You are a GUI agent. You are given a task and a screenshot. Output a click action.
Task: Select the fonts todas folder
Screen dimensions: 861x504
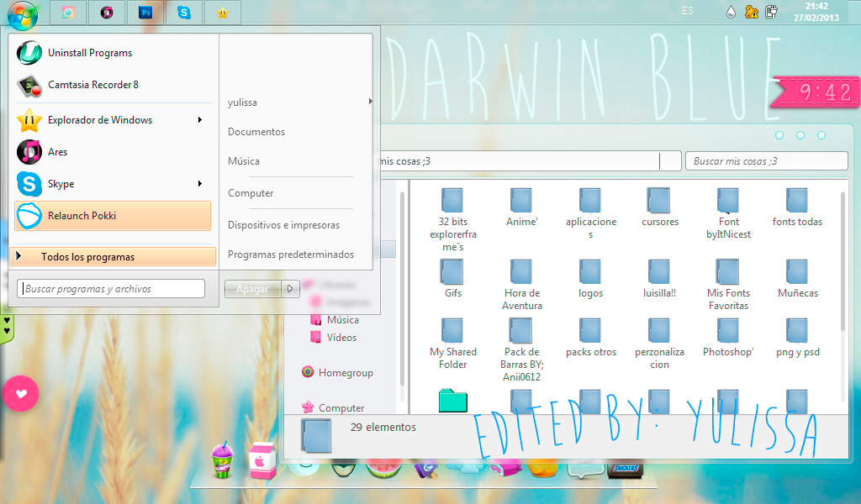[797, 207]
